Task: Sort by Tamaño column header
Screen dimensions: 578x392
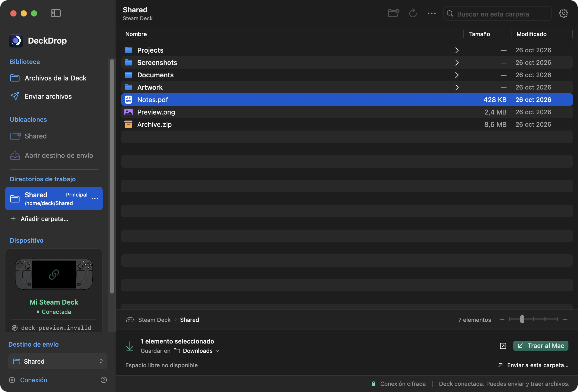Action: [479, 34]
